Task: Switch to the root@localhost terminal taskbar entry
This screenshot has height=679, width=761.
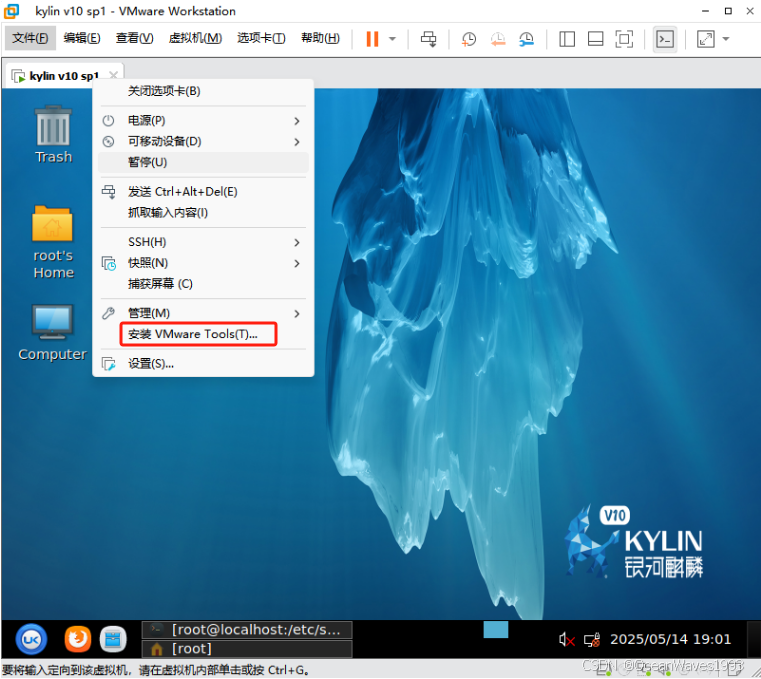Action: tap(247, 630)
